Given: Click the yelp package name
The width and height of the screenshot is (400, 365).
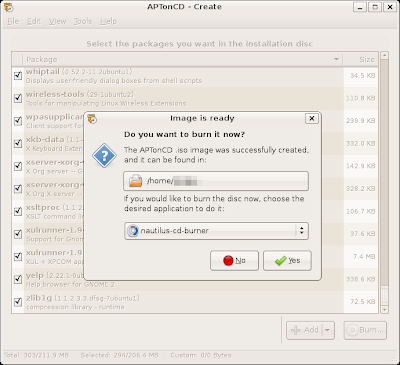Looking at the screenshot, I should (35, 276).
